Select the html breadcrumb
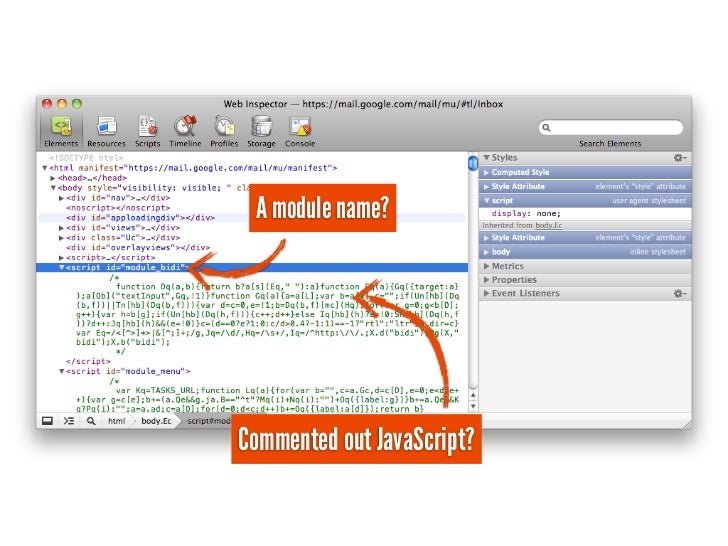Screen dimensions: 728x546 (117, 421)
